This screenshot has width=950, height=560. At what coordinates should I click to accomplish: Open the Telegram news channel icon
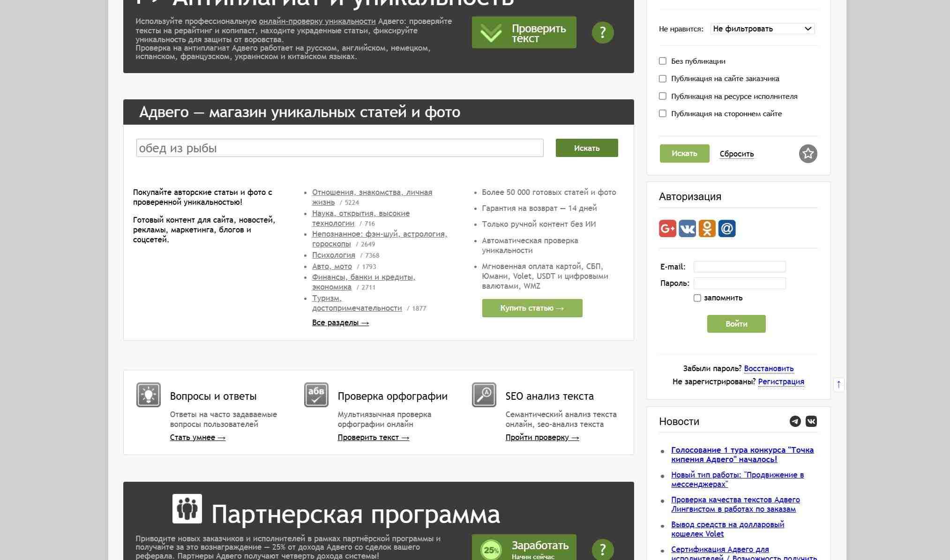tap(795, 421)
